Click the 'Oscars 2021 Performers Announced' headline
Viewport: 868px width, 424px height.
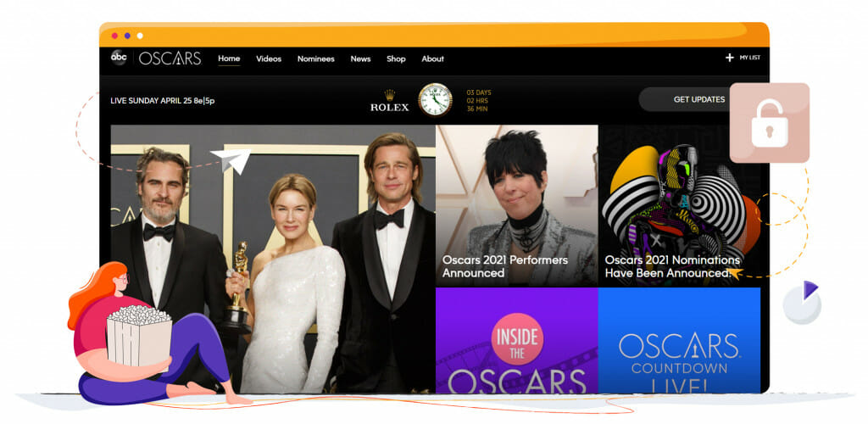coord(505,266)
